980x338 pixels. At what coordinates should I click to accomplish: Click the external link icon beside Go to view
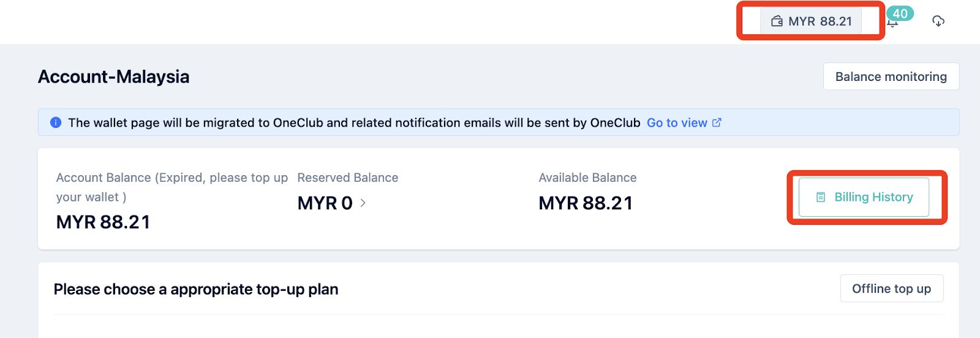pyautogui.click(x=717, y=122)
